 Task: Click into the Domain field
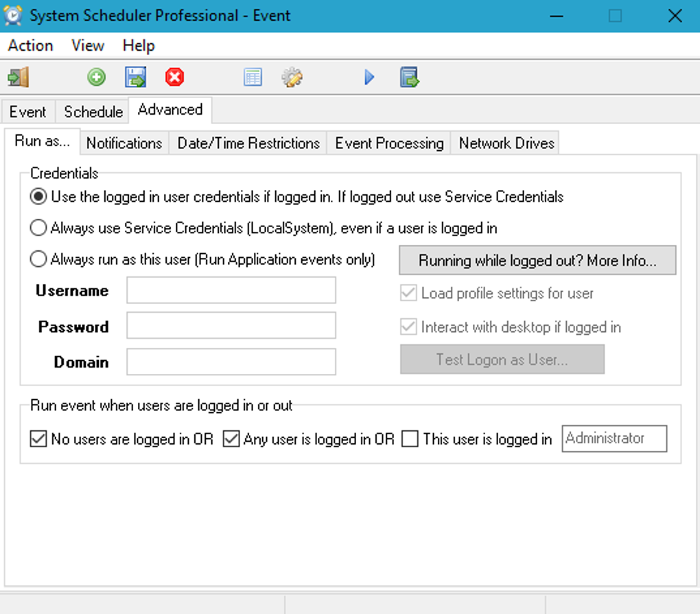pyautogui.click(x=231, y=362)
